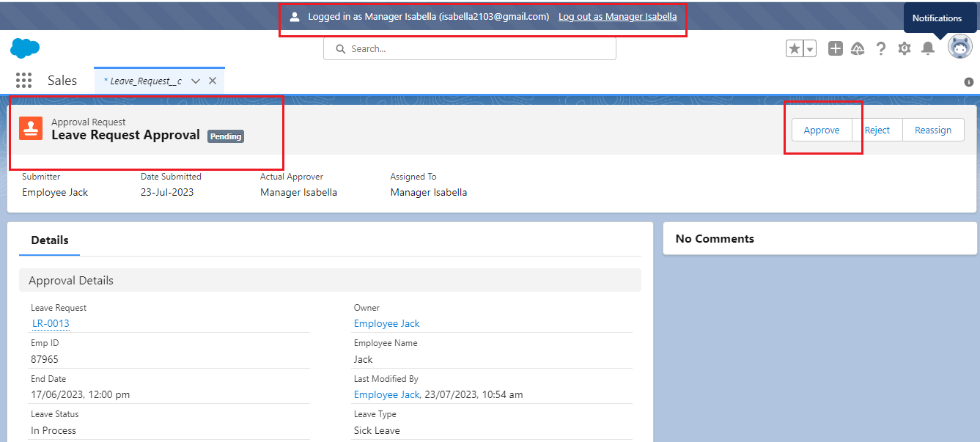Open the notifications bell icon
The image size is (980, 442).
click(x=927, y=48)
